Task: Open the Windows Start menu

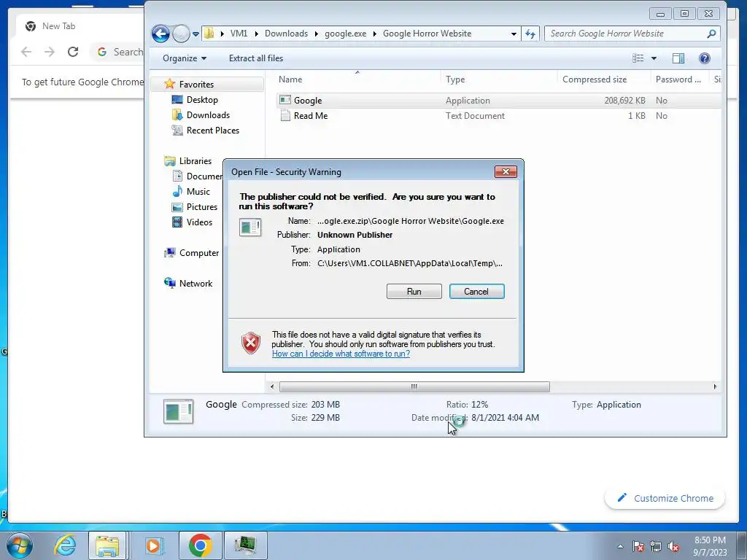Action: (x=19, y=545)
